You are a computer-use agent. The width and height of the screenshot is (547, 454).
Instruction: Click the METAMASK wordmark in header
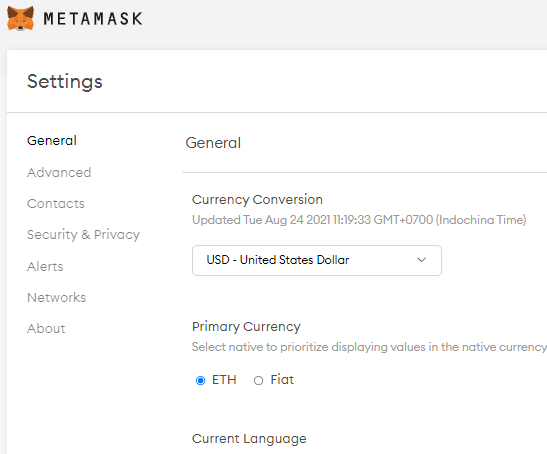(x=93, y=19)
